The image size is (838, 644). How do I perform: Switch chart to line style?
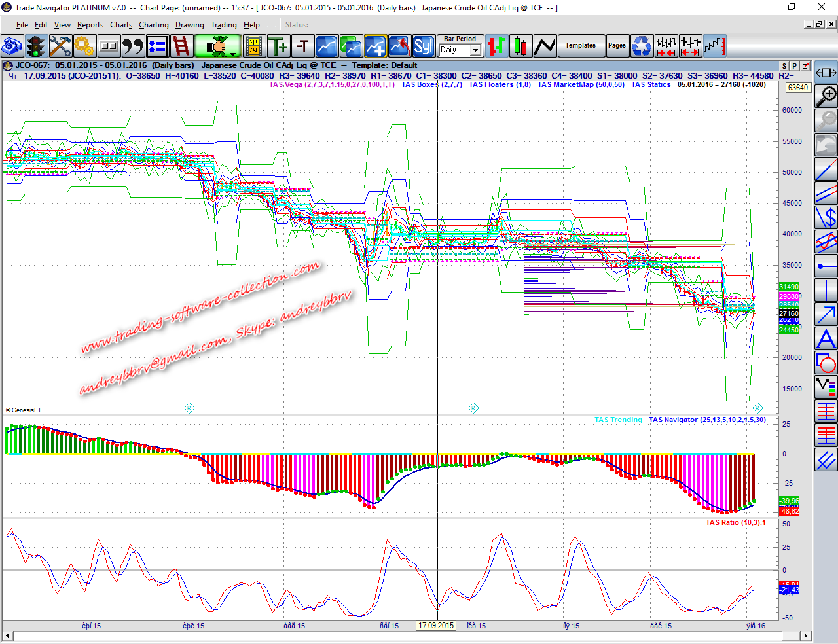[545, 46]
